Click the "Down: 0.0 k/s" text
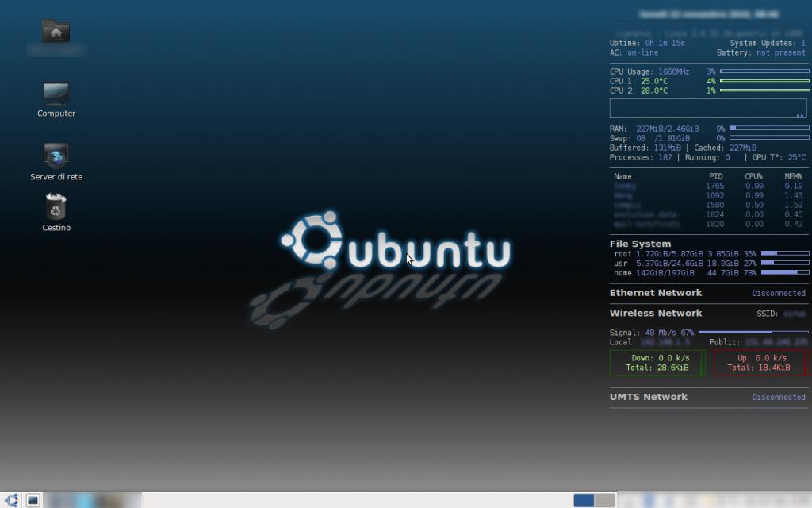The width and height of the screenshot is (812, 508). (661, 358)
